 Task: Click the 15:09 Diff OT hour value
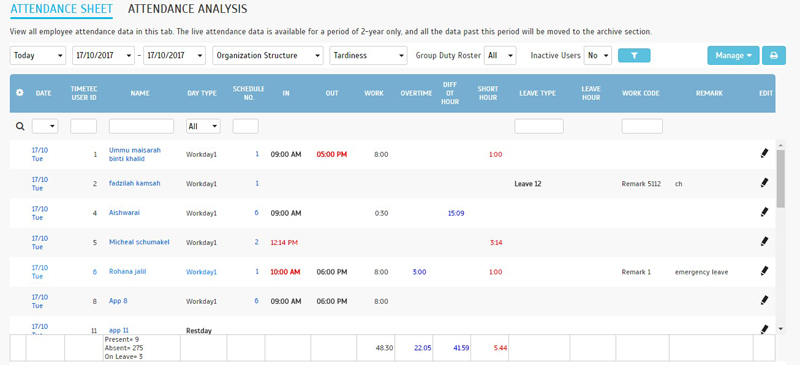point(456,213)
